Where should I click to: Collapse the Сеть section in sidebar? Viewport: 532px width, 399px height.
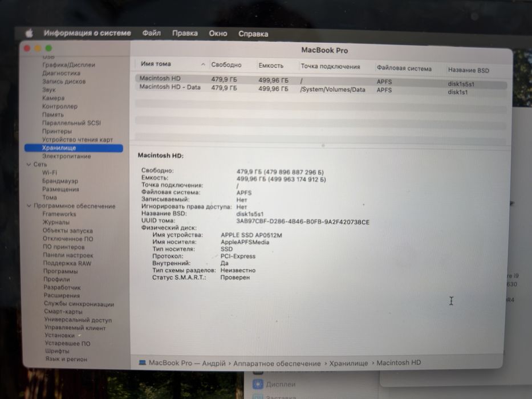point(29,164)
